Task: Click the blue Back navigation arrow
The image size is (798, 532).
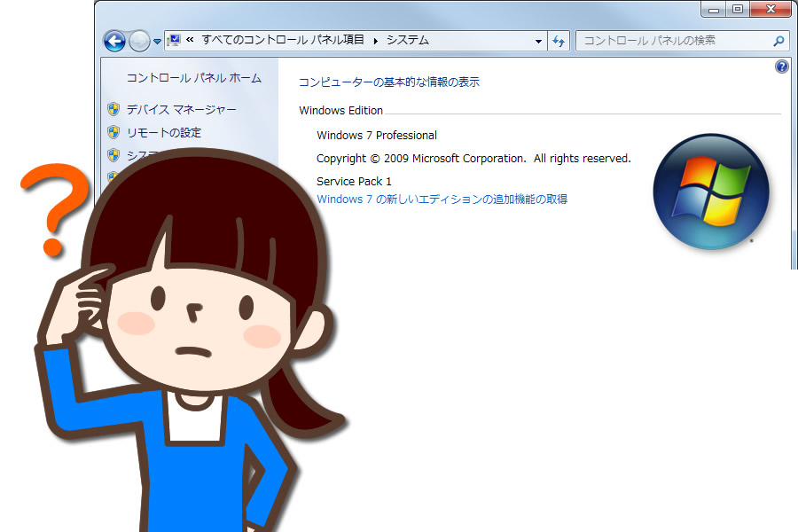Action: 114,42
